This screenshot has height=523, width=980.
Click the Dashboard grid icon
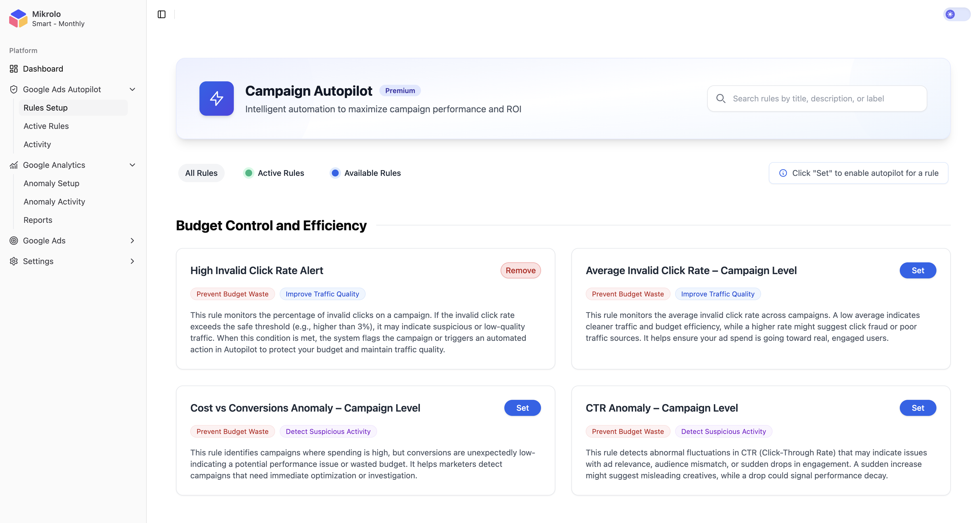(x=14, y=69)
